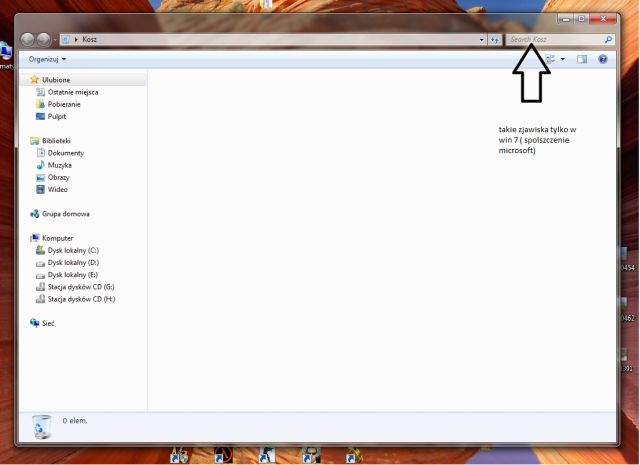Image resolution: width=640 pixels, height=465 pixels.
Task: Select the golden desktop shortcut below the window
Action: click(354, 455)
